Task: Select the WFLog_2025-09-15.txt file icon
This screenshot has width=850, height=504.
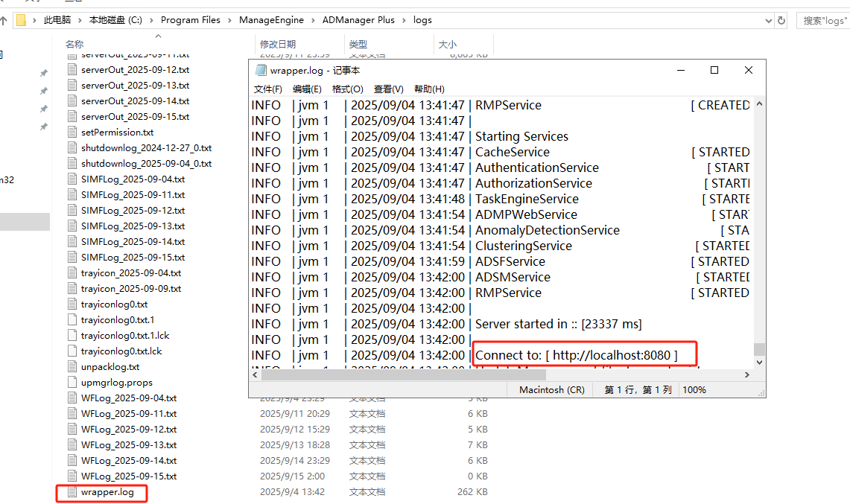Action: pos(72,476)
